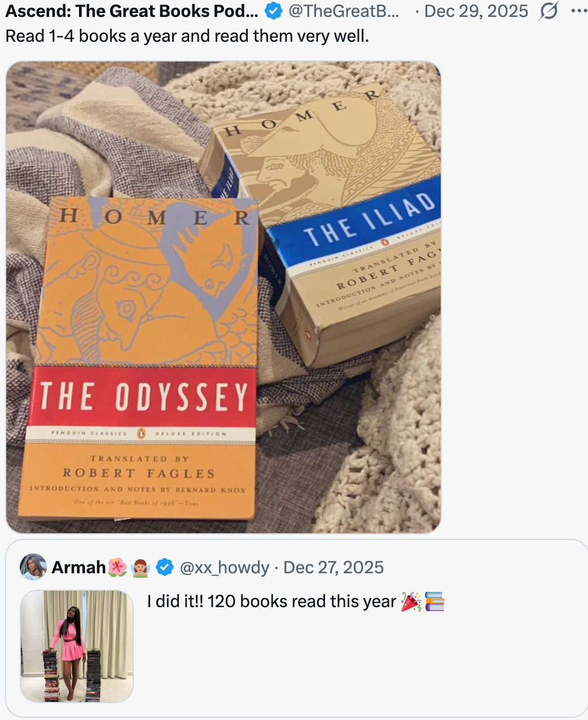
Task: Open quoted thumbnail of woman with book stacks
Action: 77,646
